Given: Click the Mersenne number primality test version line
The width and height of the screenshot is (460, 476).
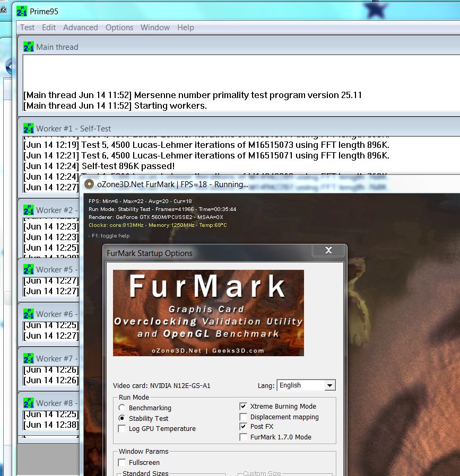Looking at the screenshot, I should pos(193,95).
